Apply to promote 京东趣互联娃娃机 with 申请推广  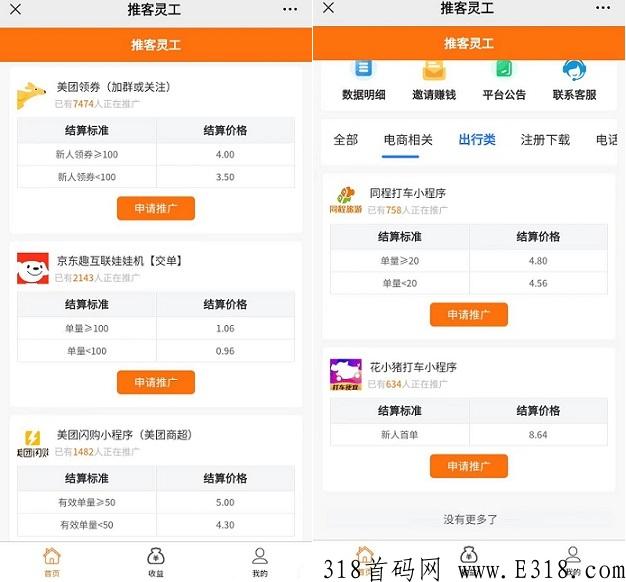tap(156, 382)
